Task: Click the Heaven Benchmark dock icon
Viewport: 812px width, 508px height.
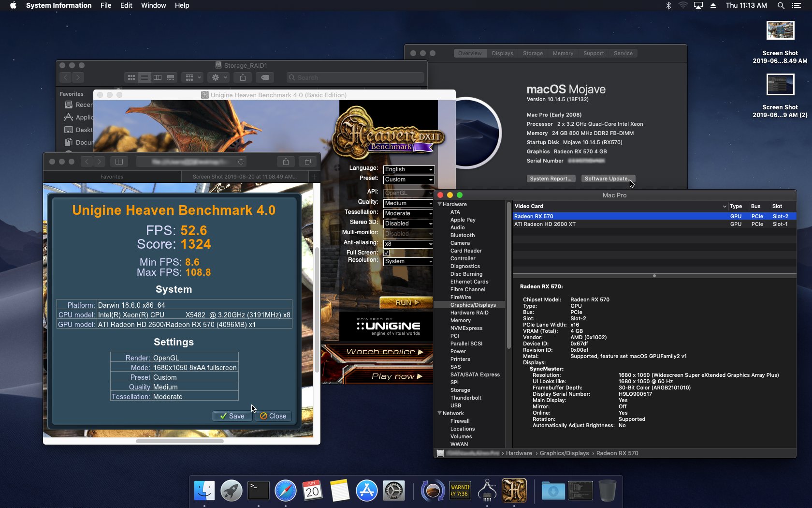Action: 514,491
